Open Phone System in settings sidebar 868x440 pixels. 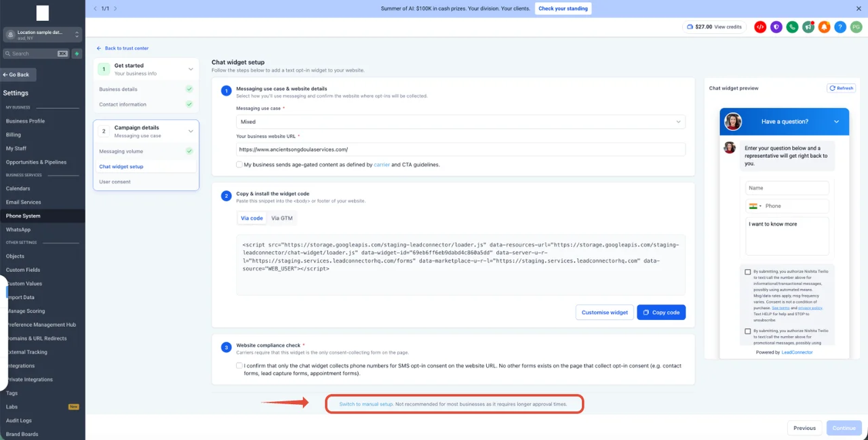pos(23,216)
